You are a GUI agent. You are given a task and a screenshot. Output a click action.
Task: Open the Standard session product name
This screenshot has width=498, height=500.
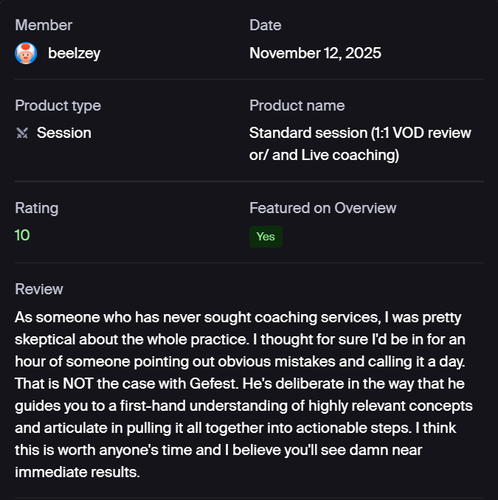coord(360,144)
